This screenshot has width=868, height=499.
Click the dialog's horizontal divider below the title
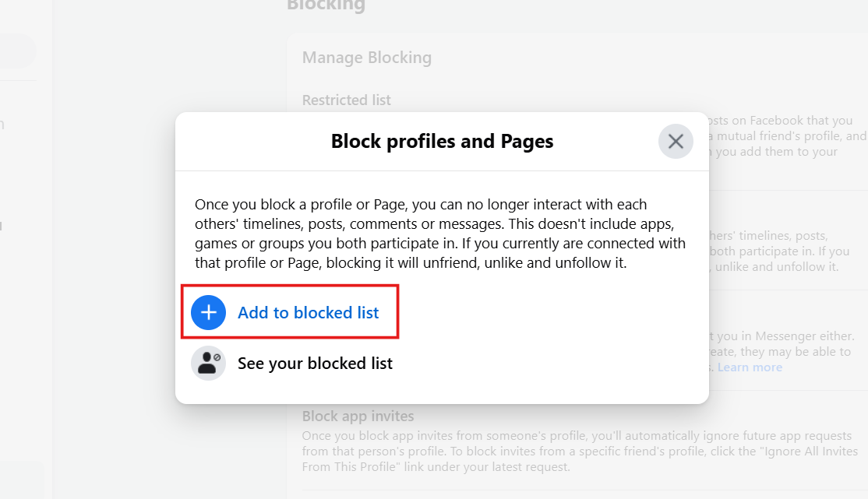click(x=442, y=170)
